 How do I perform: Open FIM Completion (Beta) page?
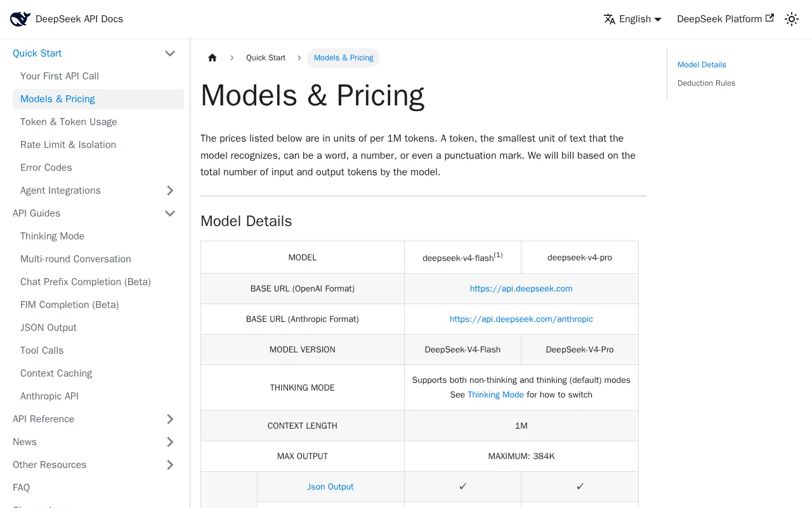coord(70,305)
